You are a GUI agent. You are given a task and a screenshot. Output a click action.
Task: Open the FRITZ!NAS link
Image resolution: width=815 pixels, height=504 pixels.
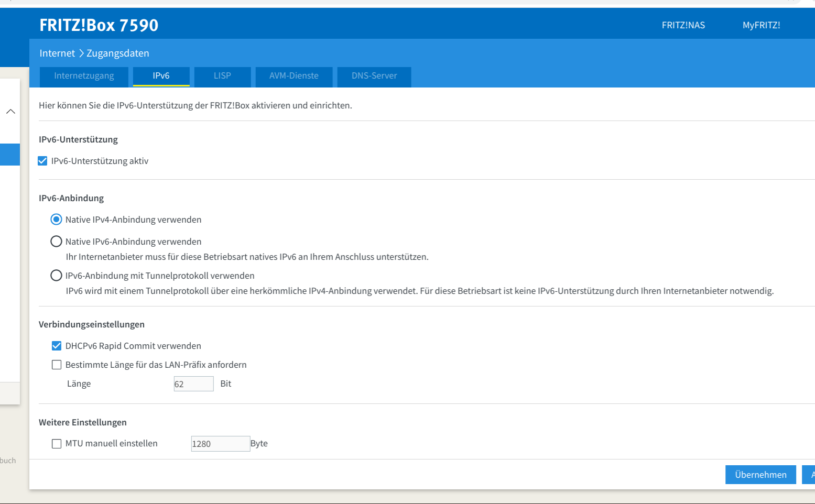683,25
